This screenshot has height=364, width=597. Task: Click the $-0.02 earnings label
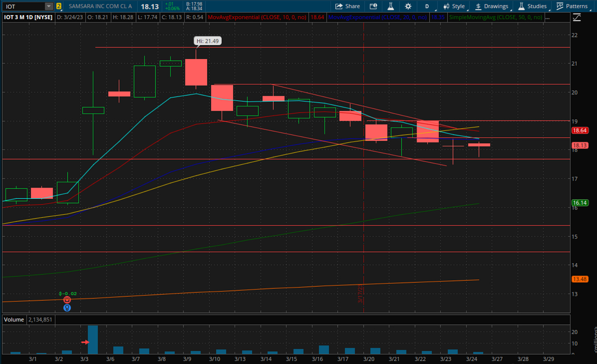tap(68, 293)
